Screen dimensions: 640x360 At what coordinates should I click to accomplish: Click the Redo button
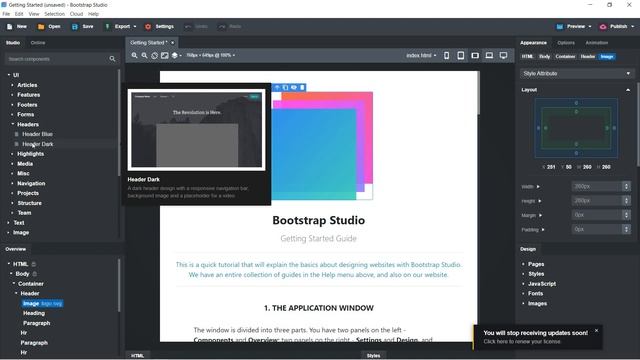tap(230, 27)
